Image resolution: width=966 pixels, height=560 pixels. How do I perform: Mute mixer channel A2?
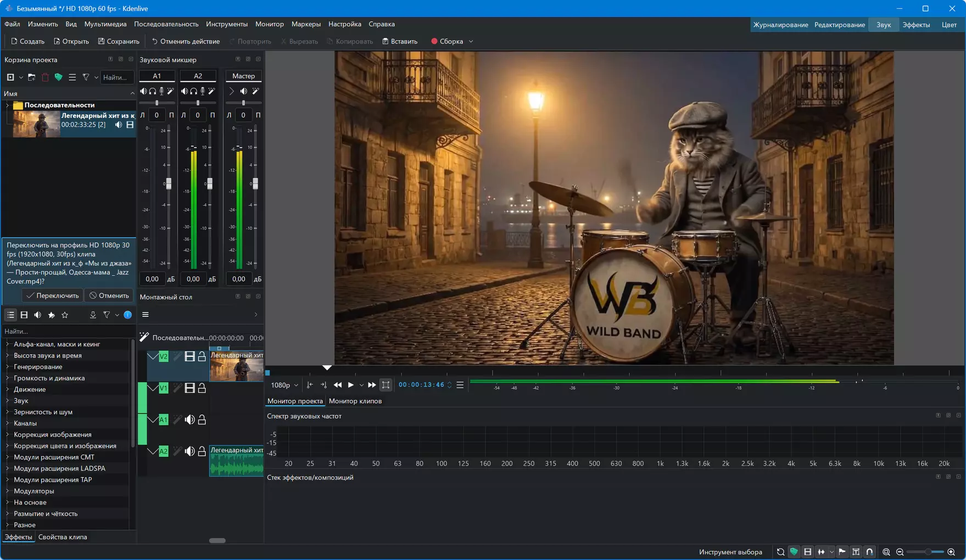pyautogui.click(x=185, y=91)
